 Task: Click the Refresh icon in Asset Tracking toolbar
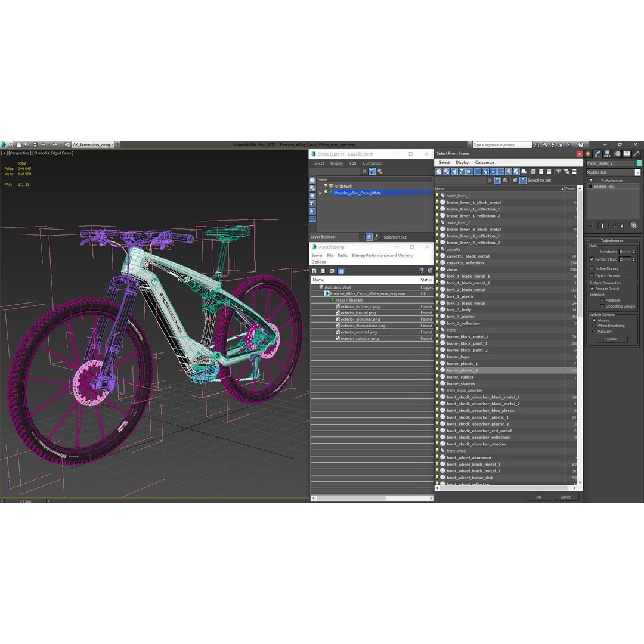point(314,271)
